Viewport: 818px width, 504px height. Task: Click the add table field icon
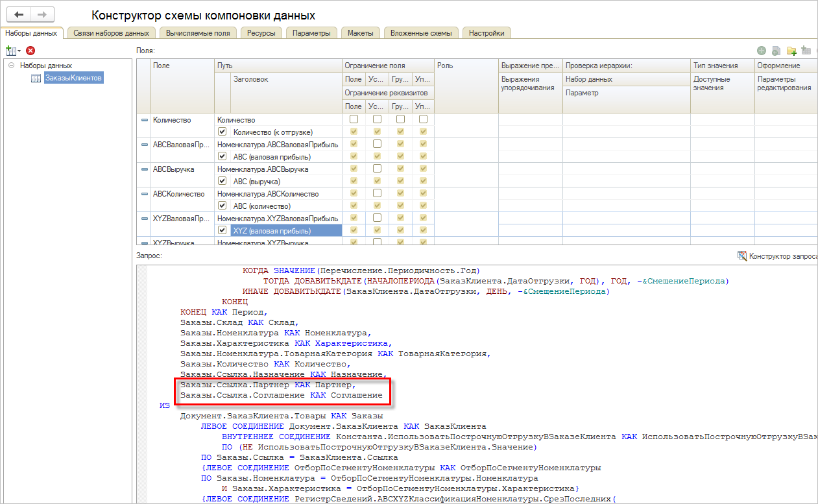point(806,51)
